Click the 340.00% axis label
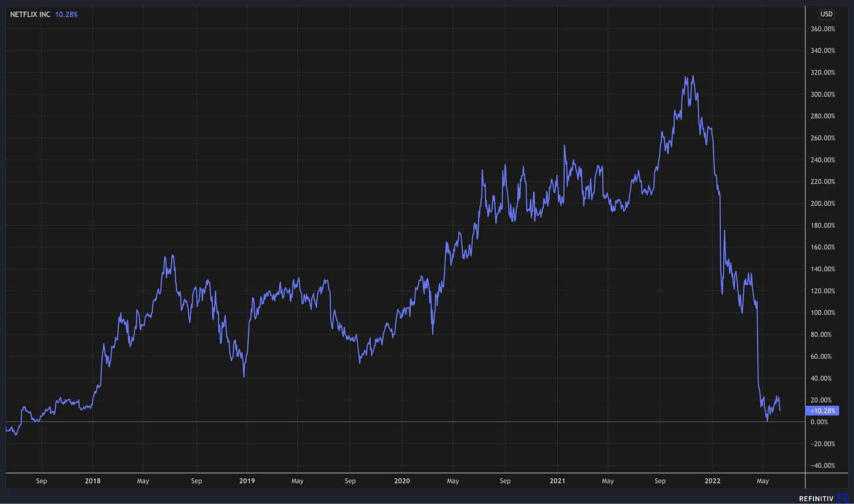 (822, 50)
